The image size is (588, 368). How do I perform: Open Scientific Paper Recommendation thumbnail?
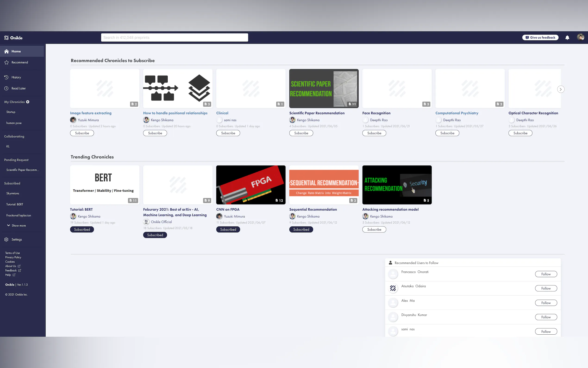(324, 88)
